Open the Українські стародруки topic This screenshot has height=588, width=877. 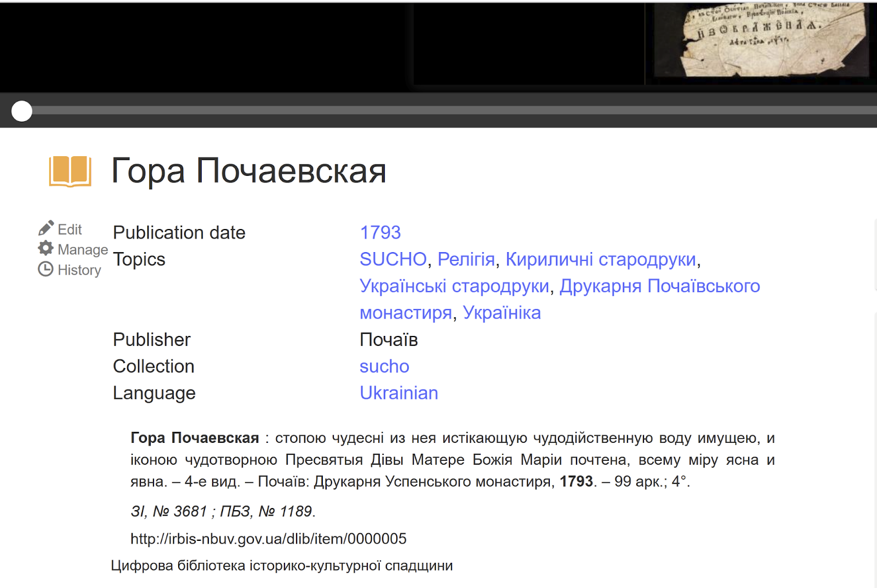pos(454,286)
